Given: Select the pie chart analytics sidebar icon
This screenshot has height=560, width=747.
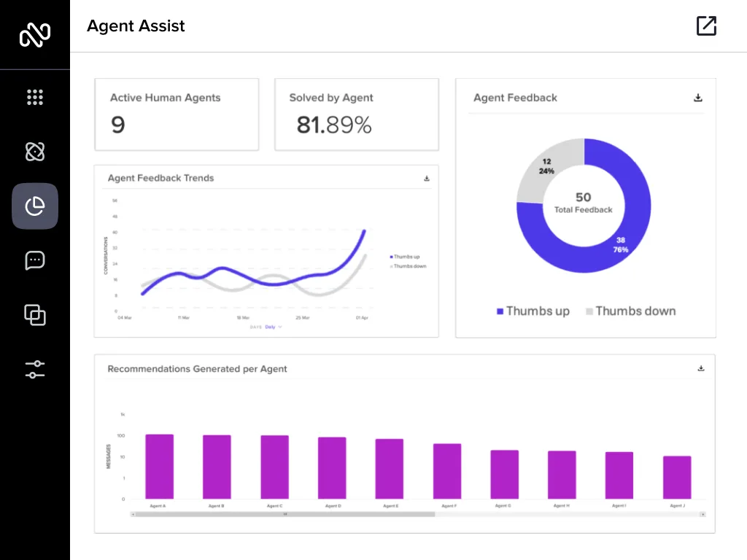Looking at the screenshot, I should pyautogui.click(x=35, y=206).
